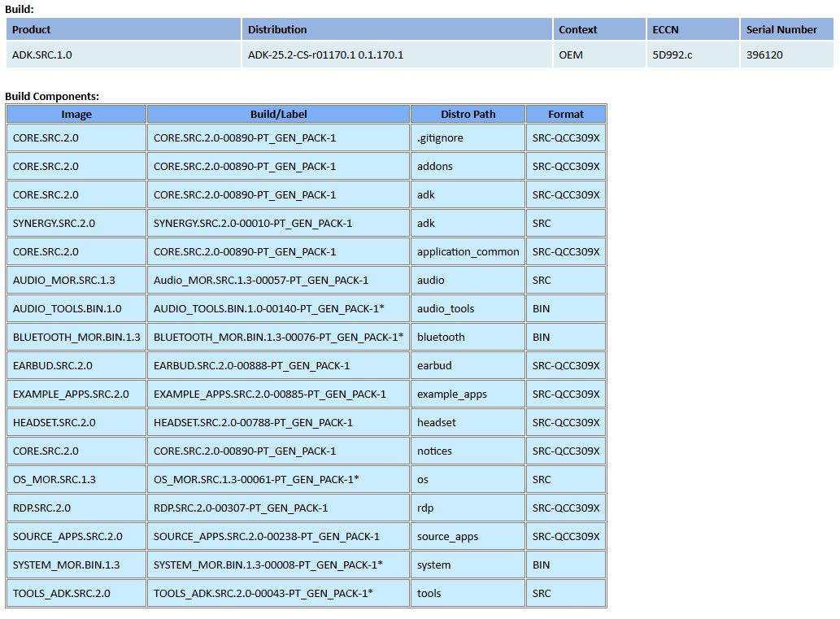Click the .gitignore distro path cell
This screenshot has width=840, height=619.
440,137
